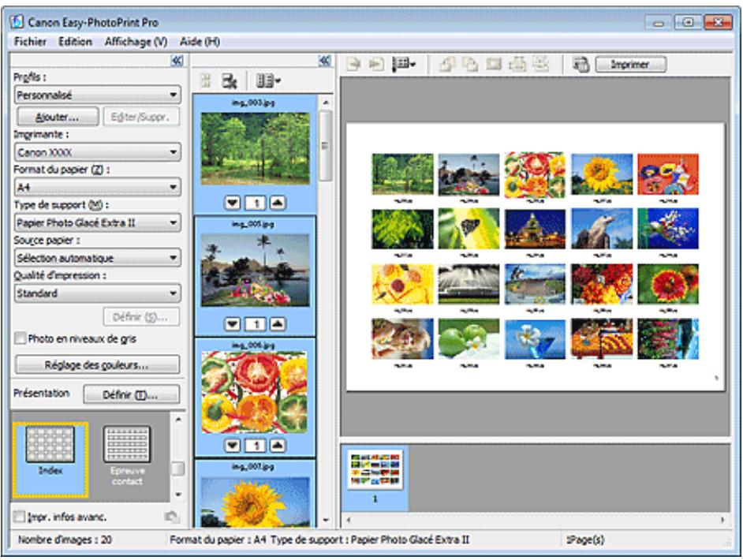Image resolution: width=743 pixels, height=560 pixels.
Task: Select img_003.jpg forest thumbnail in image list
Action: (x=256, y=148)
